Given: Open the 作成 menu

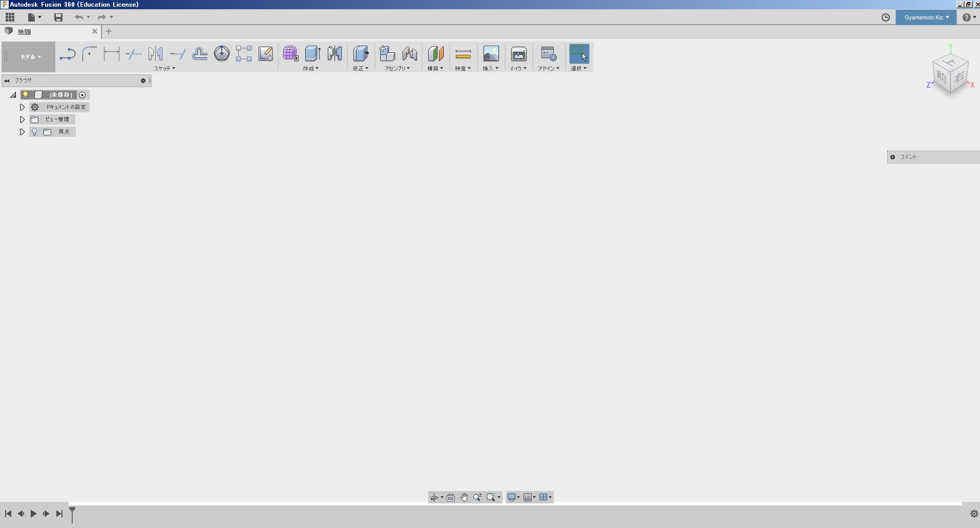Looking at the screenshot, I should pyautogui.click(x=310, y=68).
